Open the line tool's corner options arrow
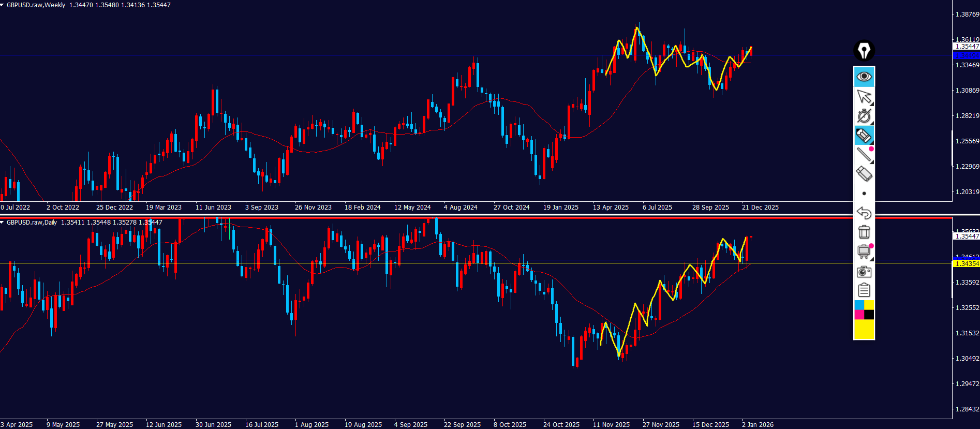This screenshot has height=429, width=980. (871, 161)
